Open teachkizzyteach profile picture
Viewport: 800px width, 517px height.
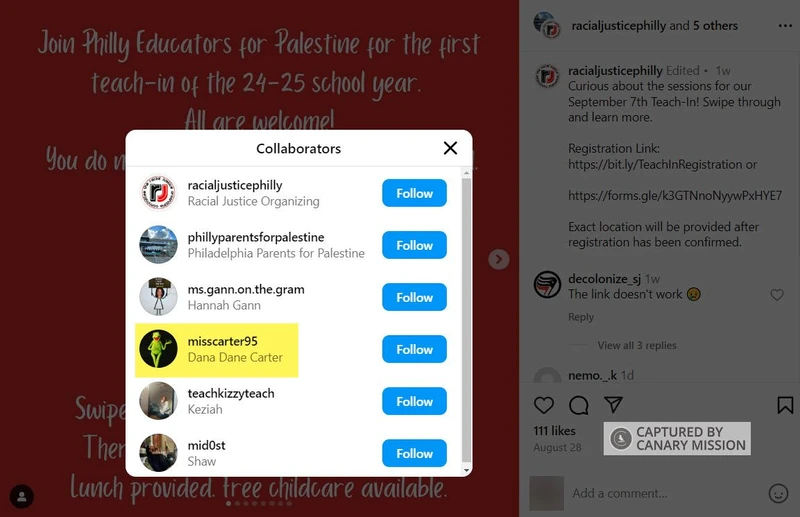[158, 401]
